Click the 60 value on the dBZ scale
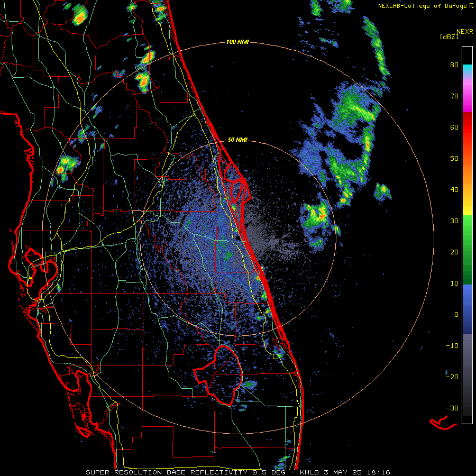Screen dimensions: 476x476 454,127
